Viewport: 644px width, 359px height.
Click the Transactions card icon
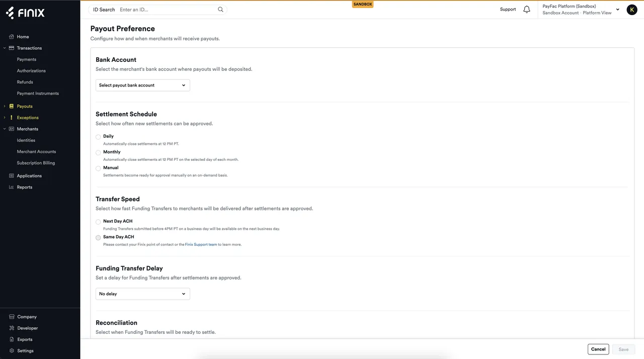[x=12, y=48]
